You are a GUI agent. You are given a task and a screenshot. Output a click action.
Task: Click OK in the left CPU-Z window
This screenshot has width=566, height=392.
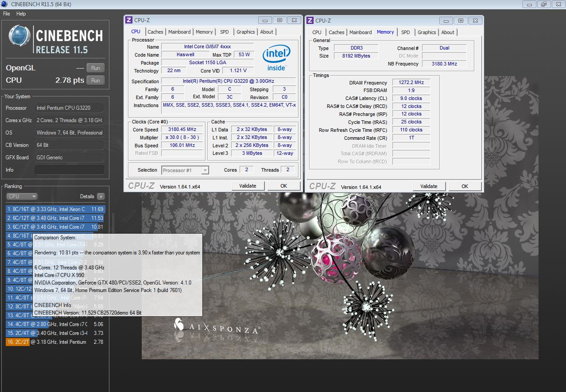(283, 186)
